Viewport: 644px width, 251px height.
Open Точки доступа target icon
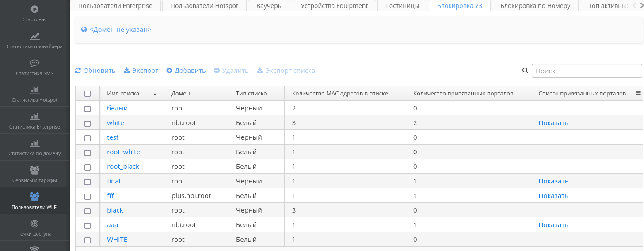point(35,224)
